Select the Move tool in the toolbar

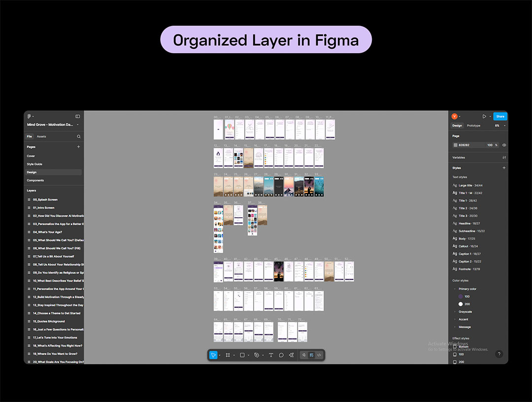point(213,355)
